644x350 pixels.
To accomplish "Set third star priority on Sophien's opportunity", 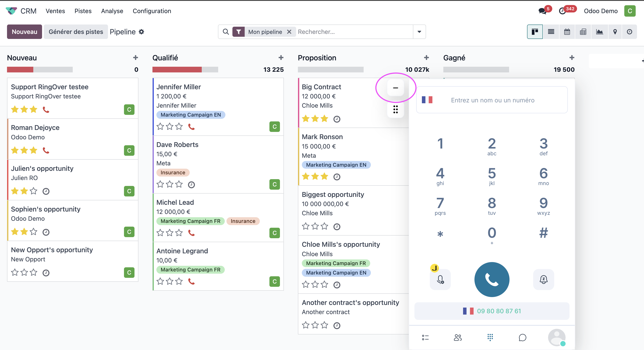I will click(34, 232).
